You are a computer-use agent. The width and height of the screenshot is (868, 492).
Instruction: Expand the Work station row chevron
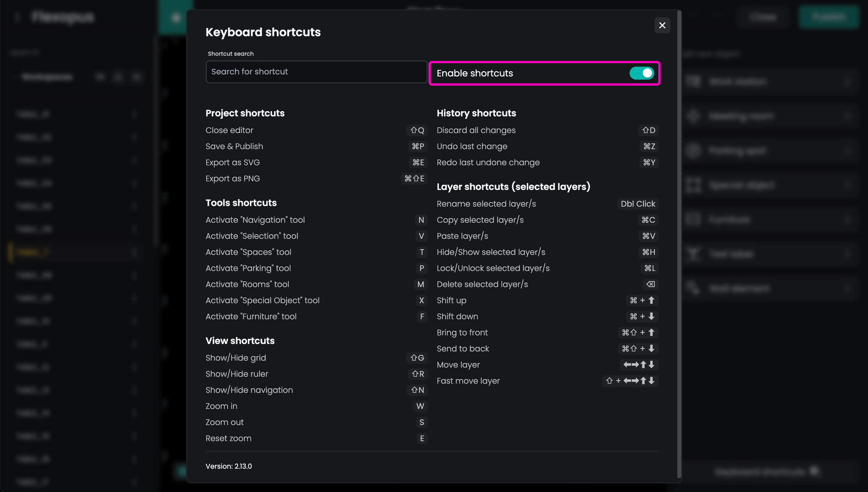pyautogui.click(x=847, y=81)
